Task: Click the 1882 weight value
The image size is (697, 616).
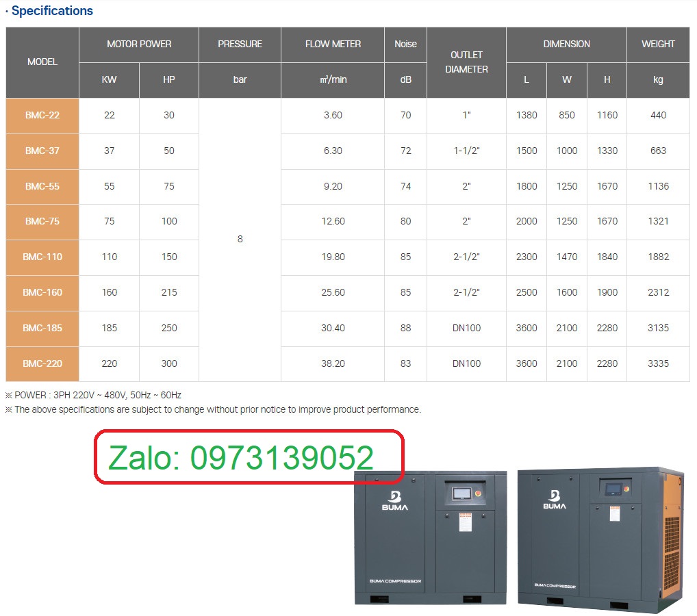Action: tap(658, 257)
